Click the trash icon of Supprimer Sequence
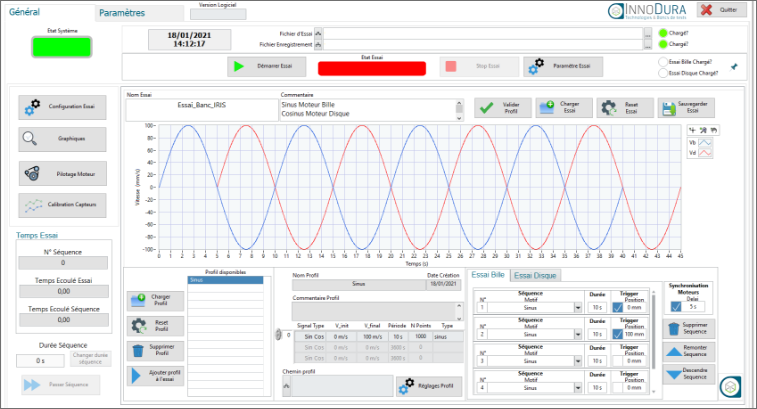This screenshot has height=409, width=757. click(673, 329)
